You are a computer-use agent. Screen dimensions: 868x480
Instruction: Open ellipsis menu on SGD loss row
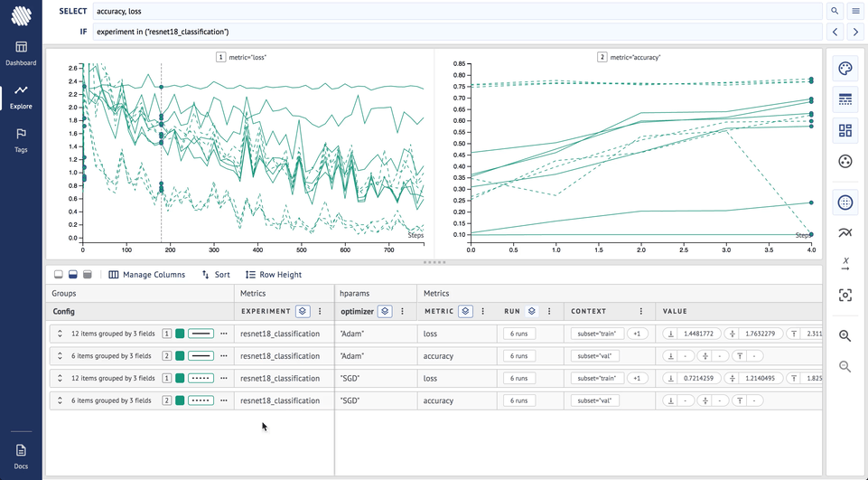[224, 378]
